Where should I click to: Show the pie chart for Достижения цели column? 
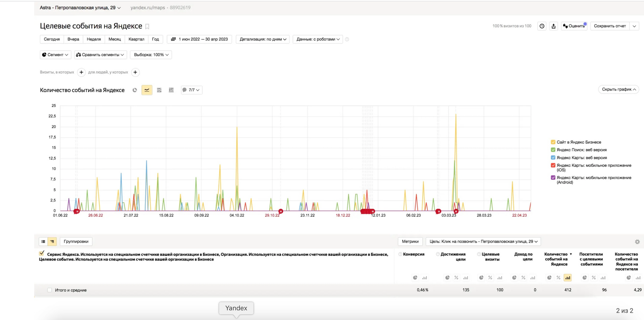(x=447, y=278)
